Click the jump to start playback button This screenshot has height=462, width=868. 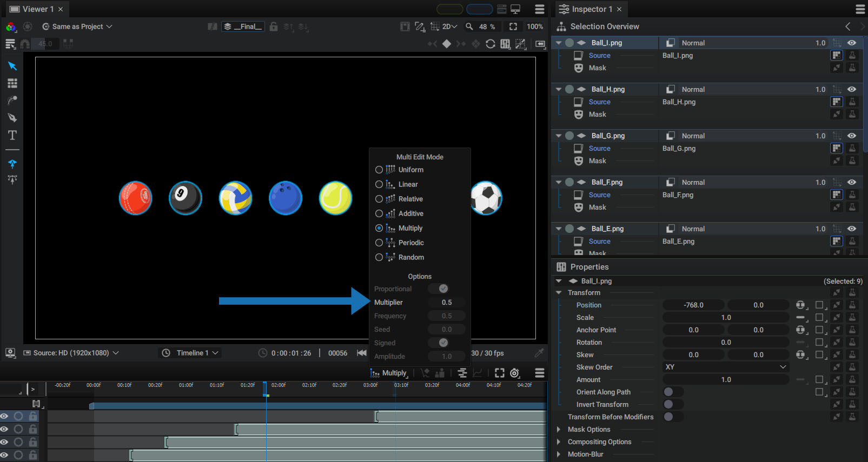pyautogui.click(x=362, y=353)
